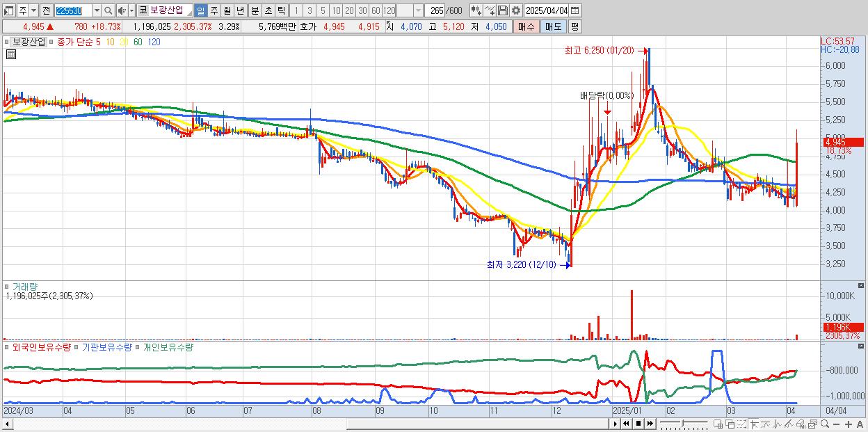Open the dropdown arrow beside speaker icon

click(131, 10)
